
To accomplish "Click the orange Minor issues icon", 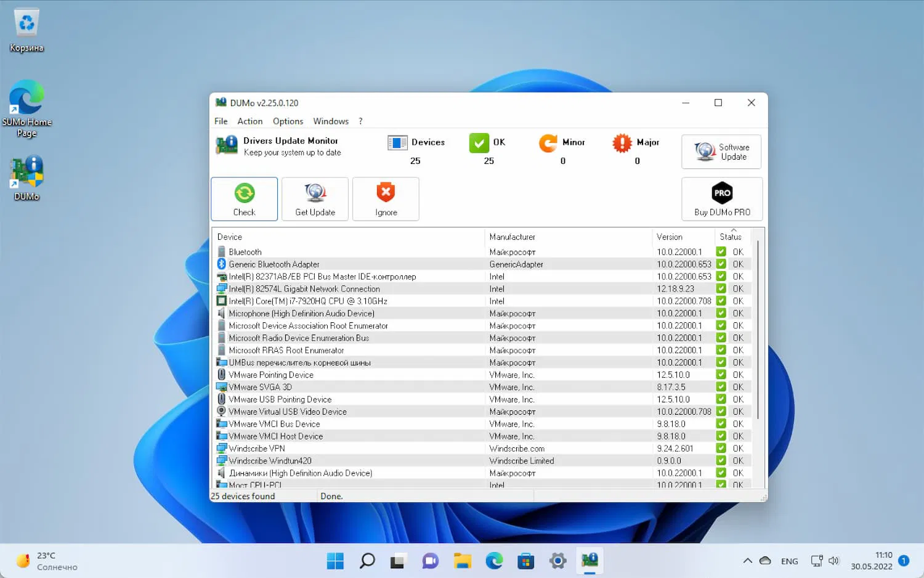I will point(548,143).
